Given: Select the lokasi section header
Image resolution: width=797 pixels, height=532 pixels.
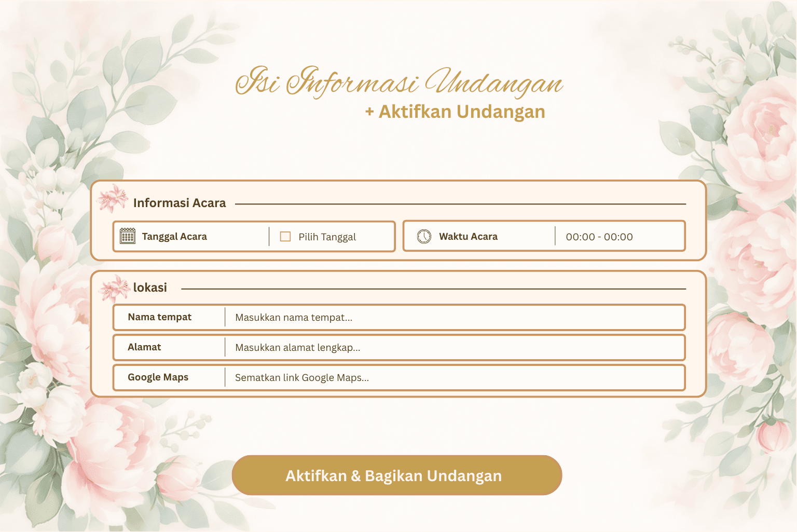Looking at the screenshot, I should 150,287.
